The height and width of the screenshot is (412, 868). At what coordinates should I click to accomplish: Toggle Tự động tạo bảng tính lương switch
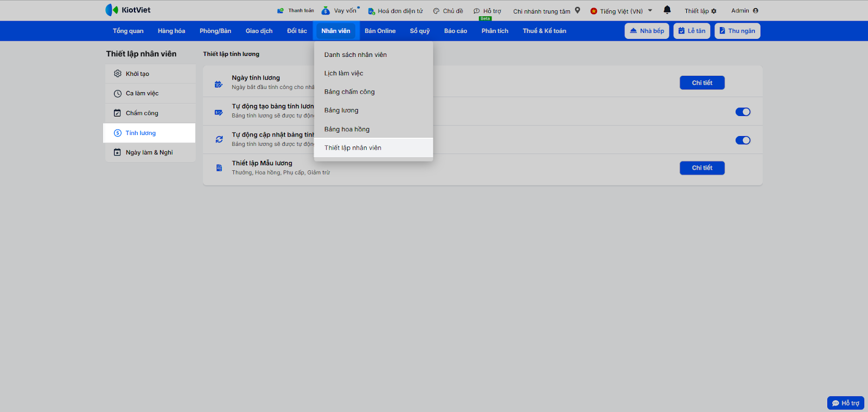(x=743, y=112)
